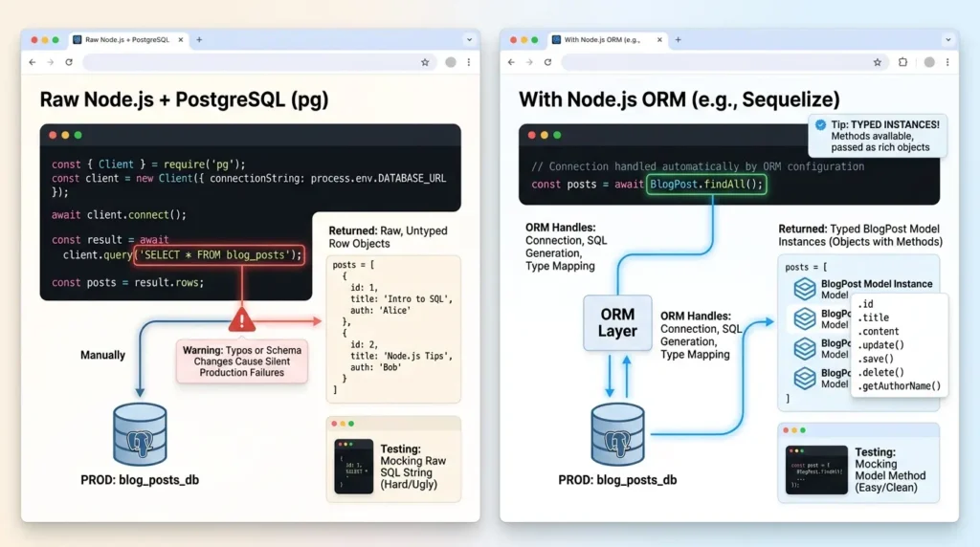Select .delete() in the methods list

[x=880, y=373]
